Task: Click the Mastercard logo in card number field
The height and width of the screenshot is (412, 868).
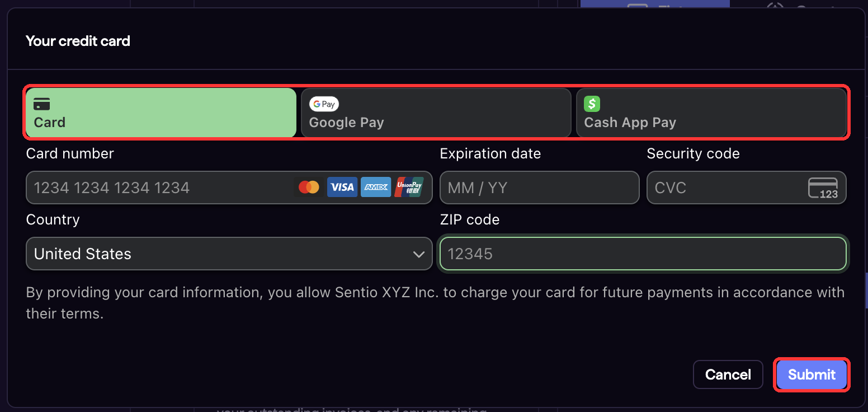Action: (x=309, y=187)
